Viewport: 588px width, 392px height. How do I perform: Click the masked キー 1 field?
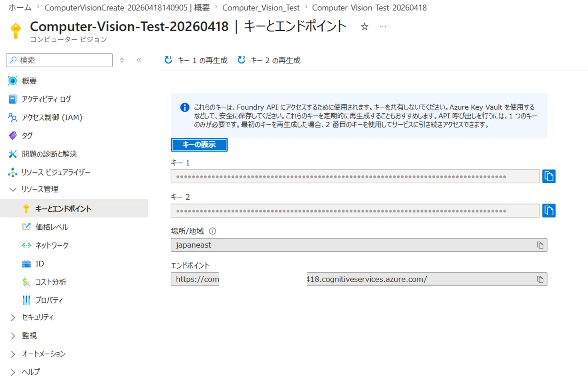coord(355,176)
